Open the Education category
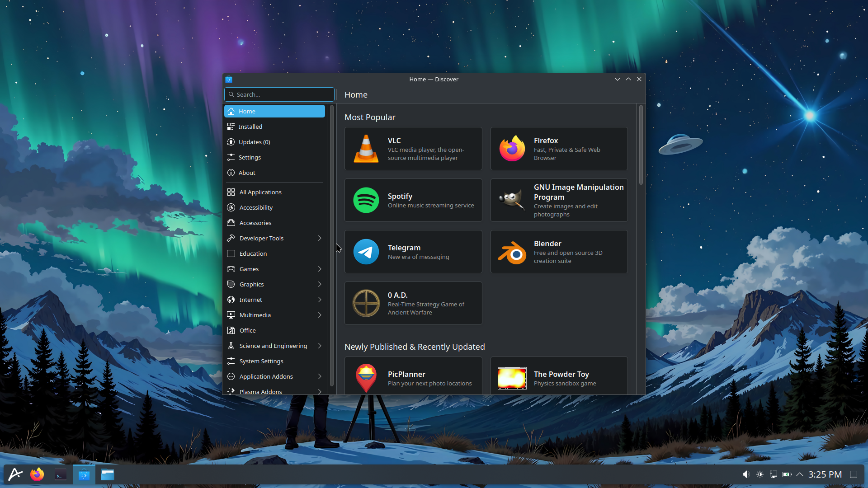Viewport: 868px width, 488px height. tap(274, 253)
